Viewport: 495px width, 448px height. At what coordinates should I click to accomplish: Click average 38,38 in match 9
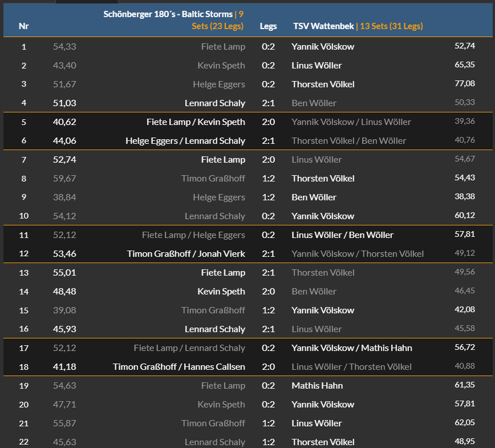(465, 196)
